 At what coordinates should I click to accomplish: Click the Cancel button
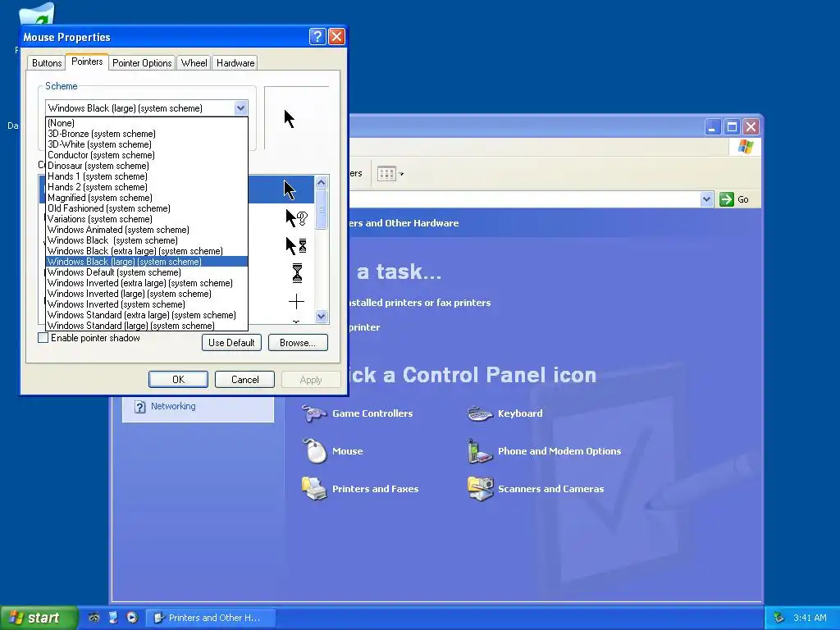point(244,379)
